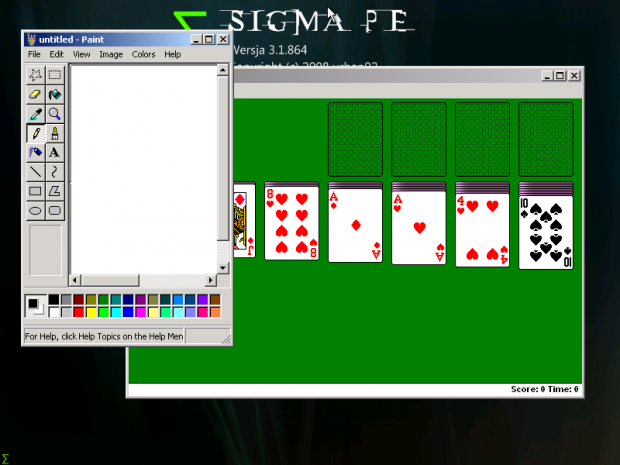Select the Free-Form Select tool
620x465 pixels.
click(x=35, y=74)
